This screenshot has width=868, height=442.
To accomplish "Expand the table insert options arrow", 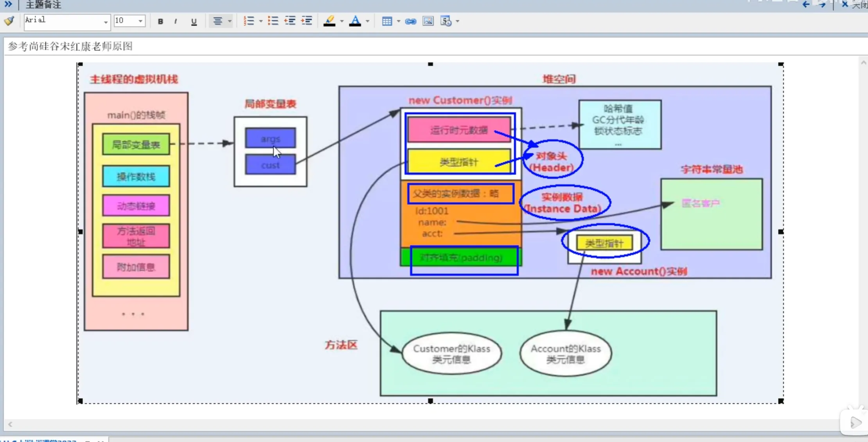I will coord(398,21).
